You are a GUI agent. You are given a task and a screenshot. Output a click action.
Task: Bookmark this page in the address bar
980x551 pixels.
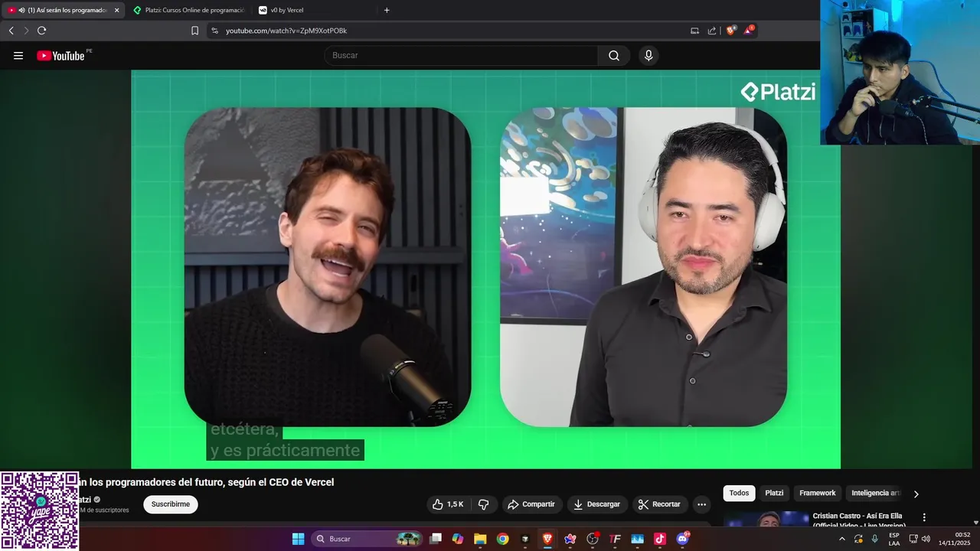coord(194,31)
